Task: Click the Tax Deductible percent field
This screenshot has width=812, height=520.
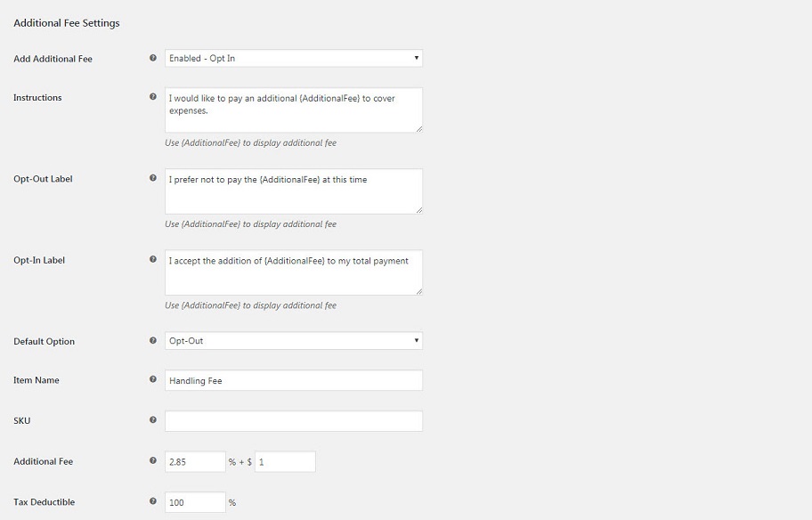Action: [x=195, y=502]
